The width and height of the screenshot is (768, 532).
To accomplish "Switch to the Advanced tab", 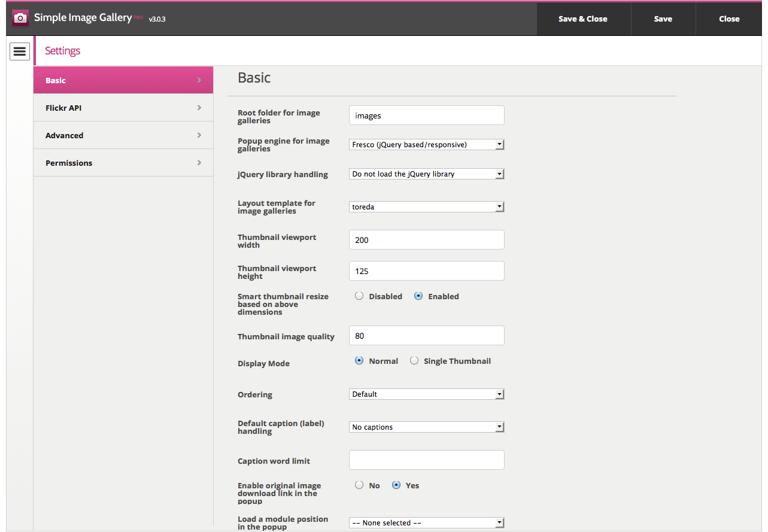I will 123,135.
